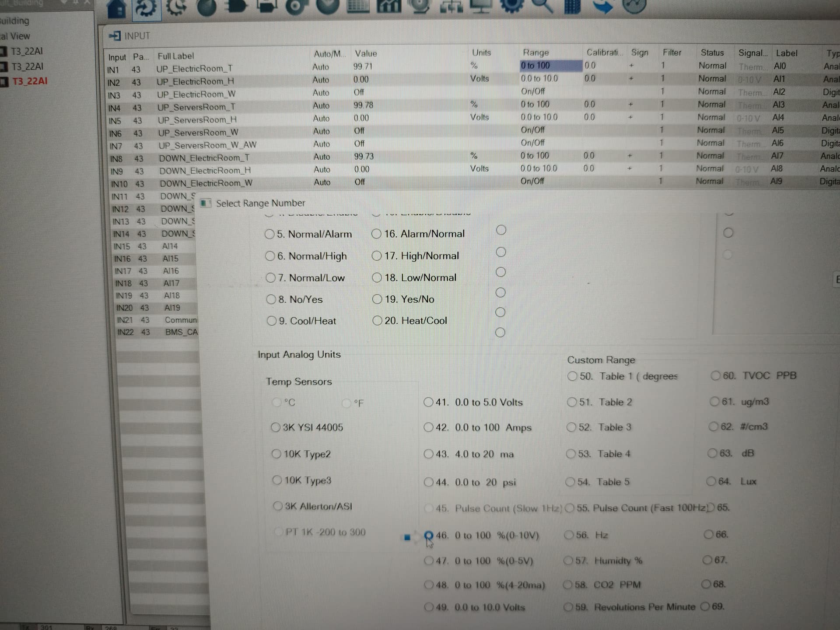Screen dimensions: 840x630
Task: Click the bar chart graphs toolbar icon
Action: point(388,5)
